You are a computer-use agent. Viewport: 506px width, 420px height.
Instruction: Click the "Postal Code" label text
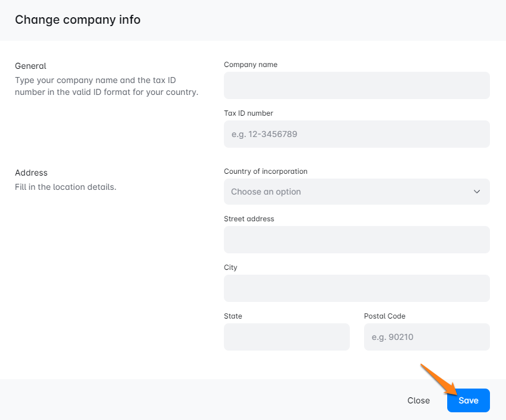coord(384,316)
